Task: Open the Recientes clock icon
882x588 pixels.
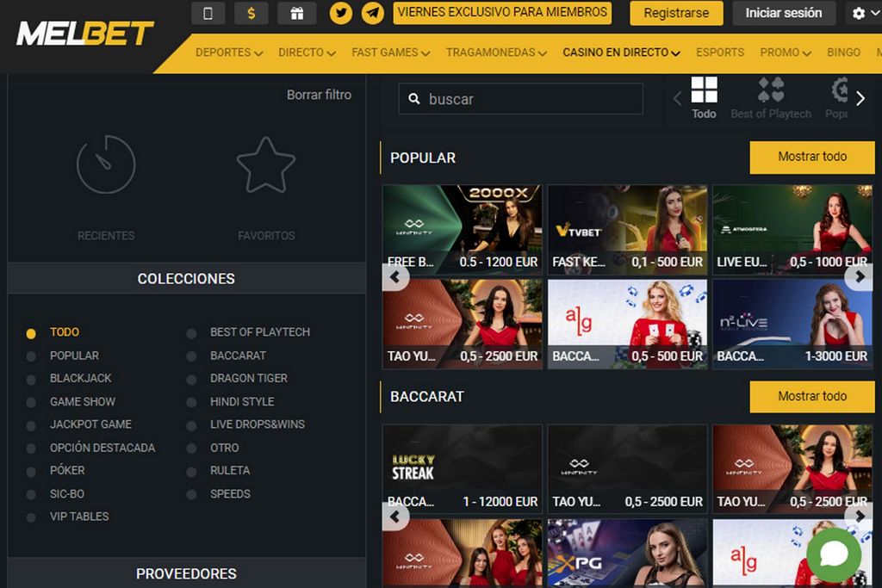Action: coord(106,164)
